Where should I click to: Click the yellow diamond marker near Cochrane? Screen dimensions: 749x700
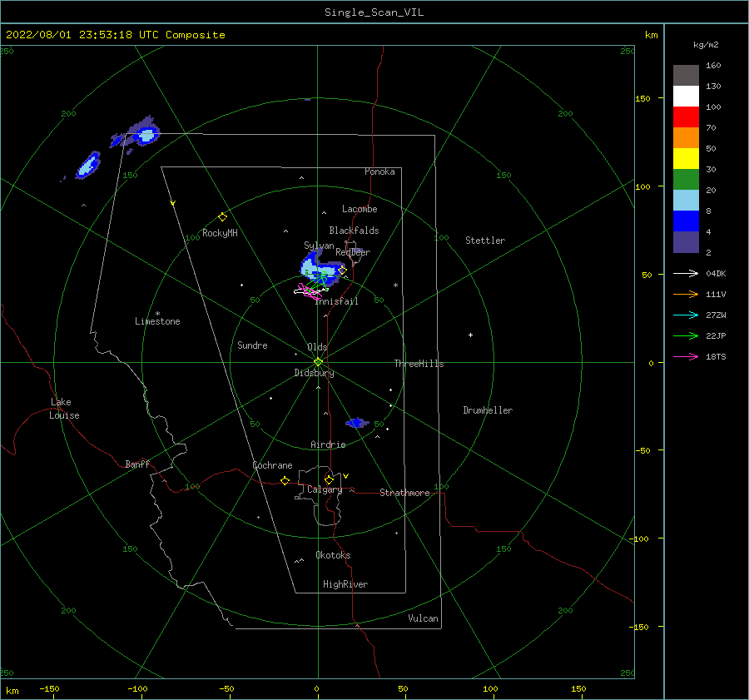(x=285, y=480)
